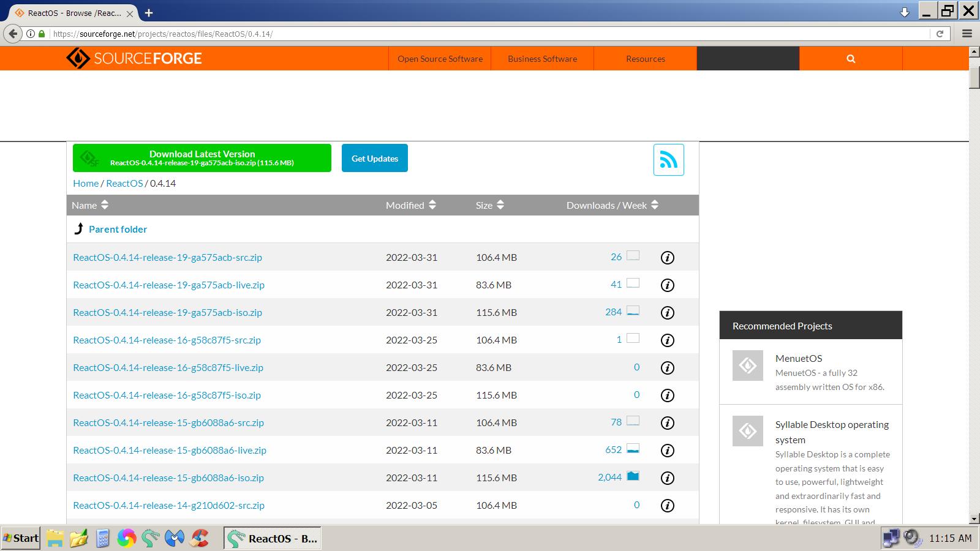The width and height of the screenshot is (980, 551).
Task: Open the colorful pinwheel taskbar icon
Action: tap(127, 538)
